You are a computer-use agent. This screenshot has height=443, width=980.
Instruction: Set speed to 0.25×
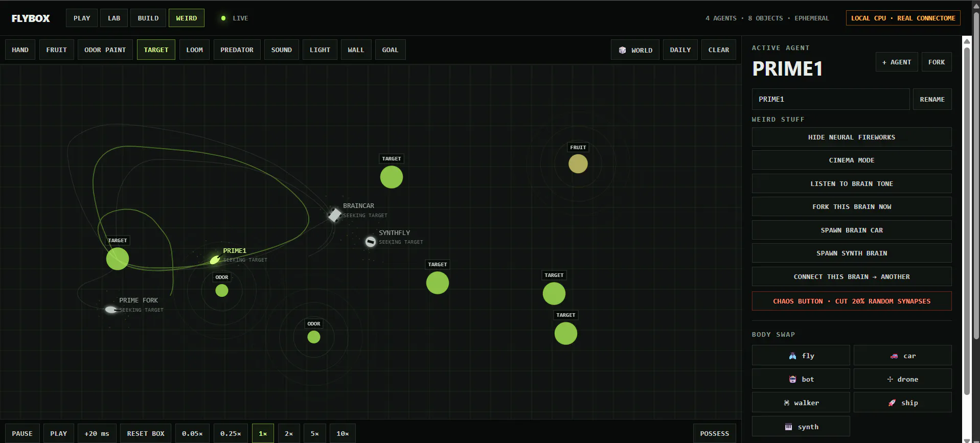tap(231, 433)
